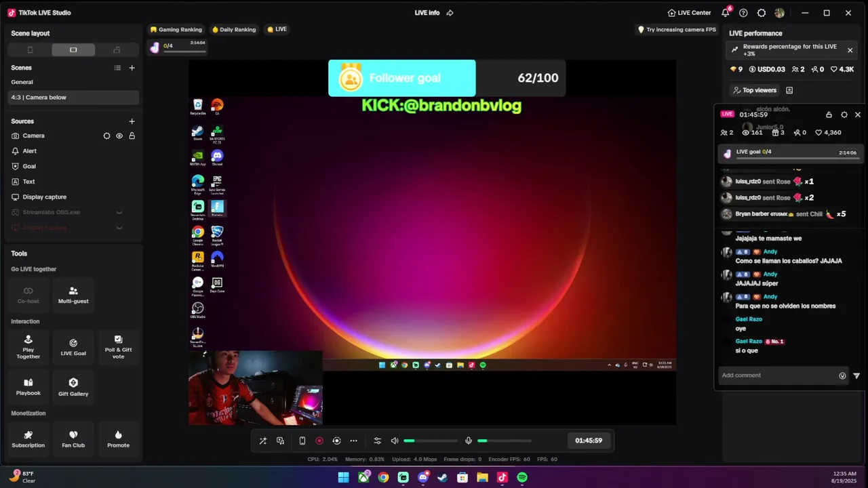Screen dimensions: 868x488
Task: Click the 01:45:59 live timer button
Action: point(589,441)
